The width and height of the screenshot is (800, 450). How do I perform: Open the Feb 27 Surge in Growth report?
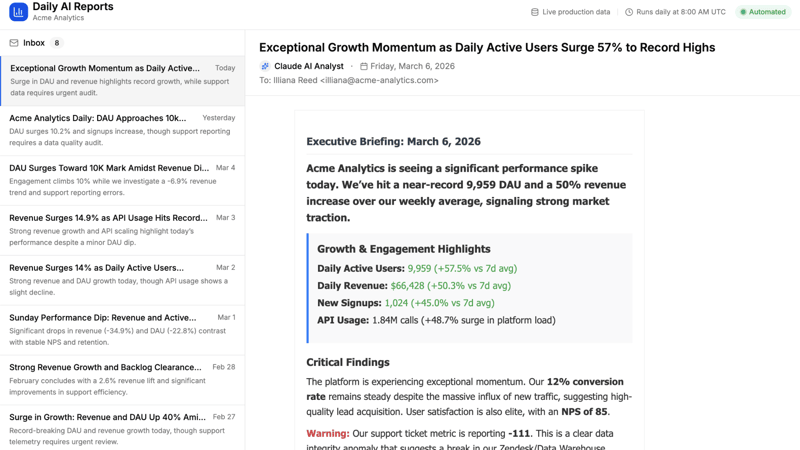[x=122, y=428]
